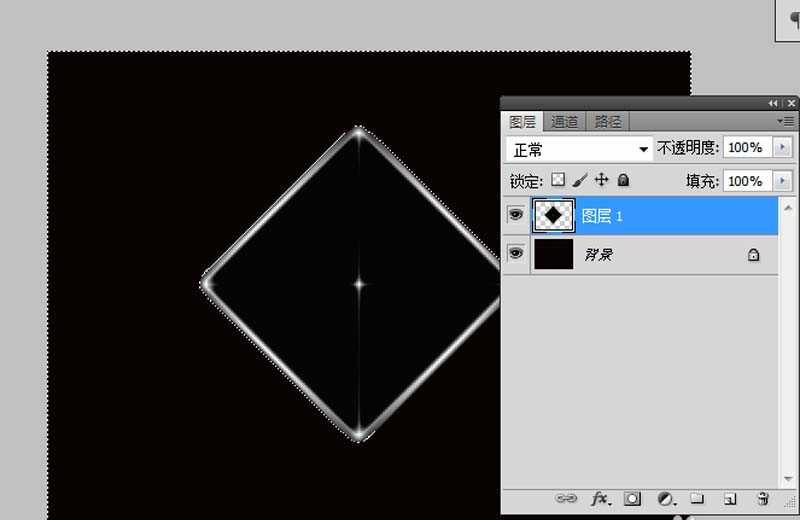Create new fill or adjustment layer icon

click(x=665, y=498)
